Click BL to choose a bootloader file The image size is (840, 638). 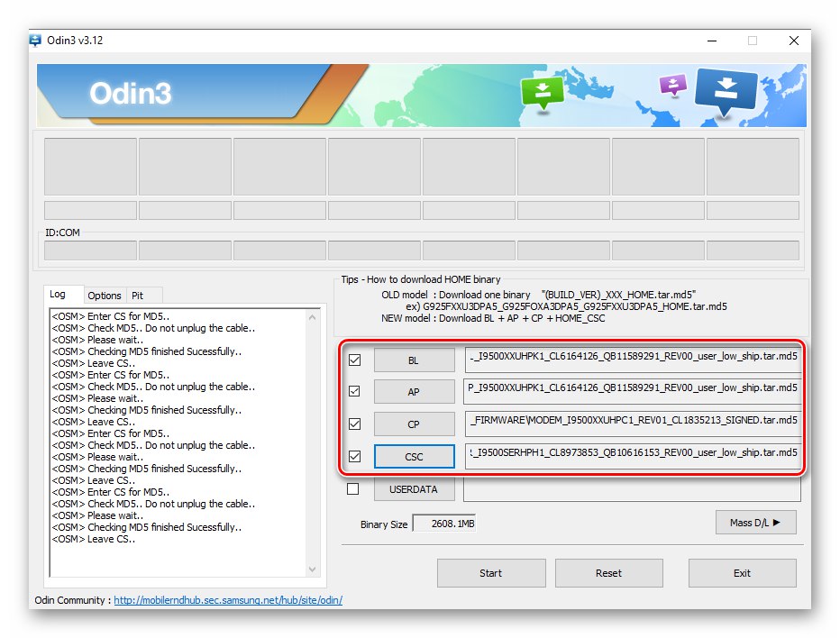coord(414,360)
